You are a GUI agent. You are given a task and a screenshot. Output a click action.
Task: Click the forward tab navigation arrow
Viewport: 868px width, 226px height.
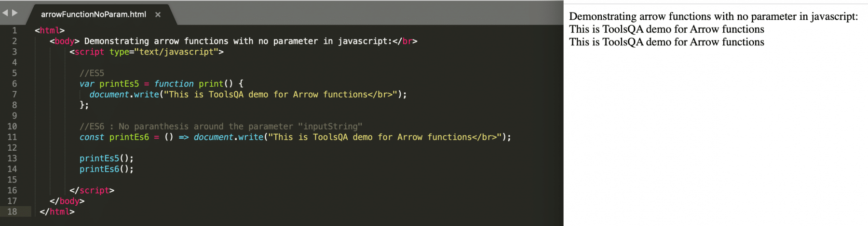pyautogui.click(x=15, y=13)
